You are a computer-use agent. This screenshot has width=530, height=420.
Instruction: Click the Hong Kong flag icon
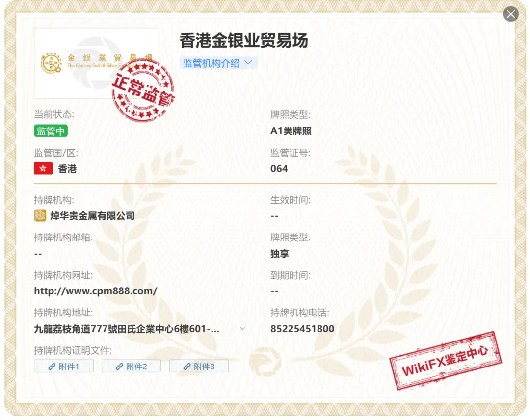[x=43, y=168]
